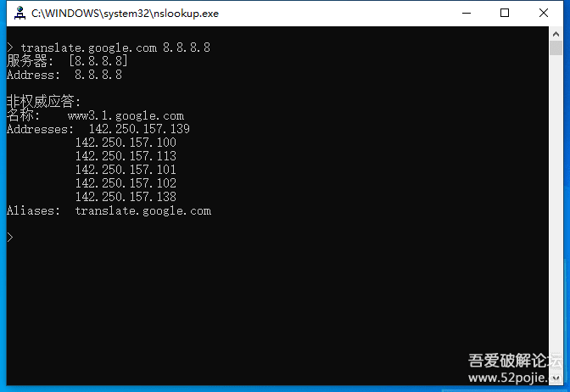Click the server line 服务器: [8.8.8.8]
This screenshot has width=570, height=392.
[x=67, y=61]
